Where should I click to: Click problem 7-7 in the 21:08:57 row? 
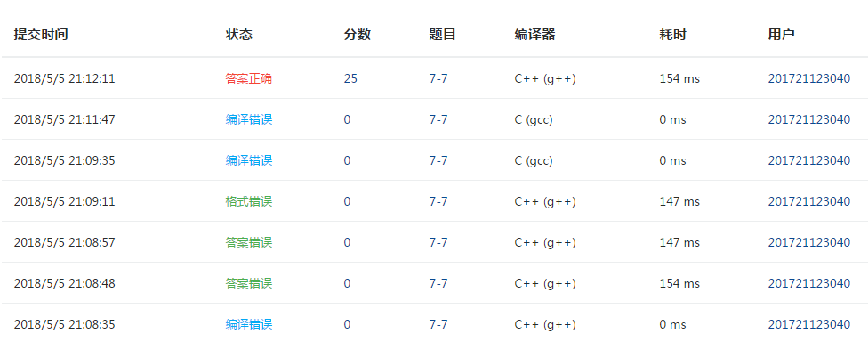[438, 243]
